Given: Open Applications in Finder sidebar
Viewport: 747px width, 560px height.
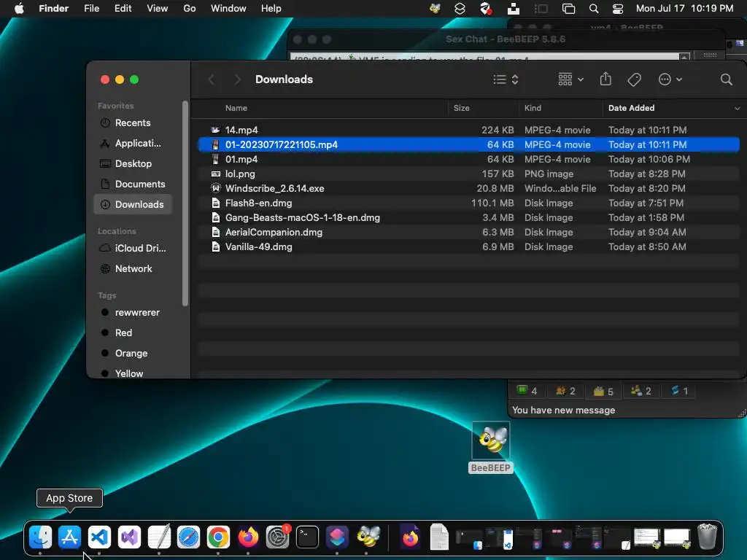Looking at the screenshot, I should point(133,144).
